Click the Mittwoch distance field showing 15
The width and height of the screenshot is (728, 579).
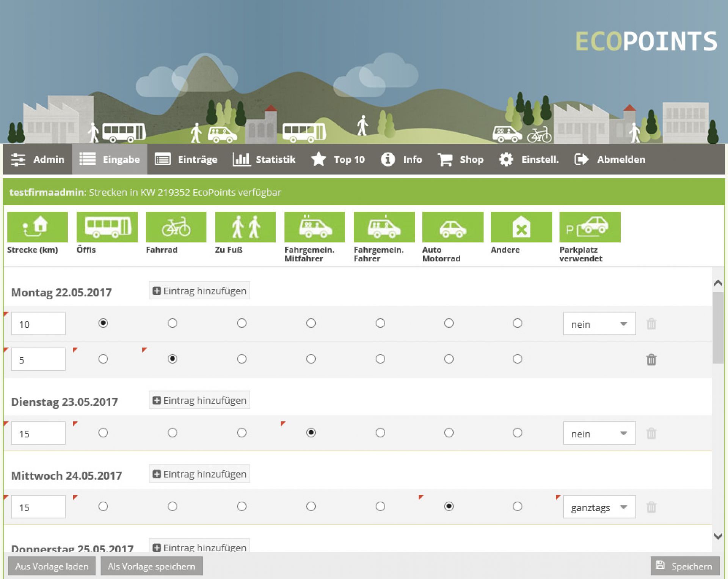coord(38,507)
